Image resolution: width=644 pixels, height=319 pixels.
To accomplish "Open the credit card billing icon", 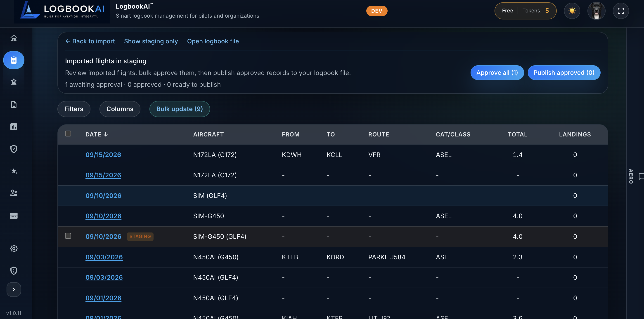I will 14,216.
